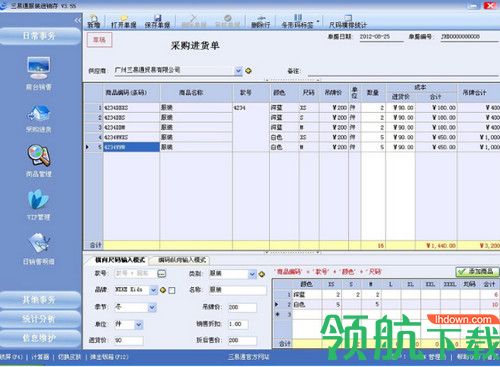Click the 单据日期 field showing 2012-08-25
500x367 pixels.
(381, 37)
